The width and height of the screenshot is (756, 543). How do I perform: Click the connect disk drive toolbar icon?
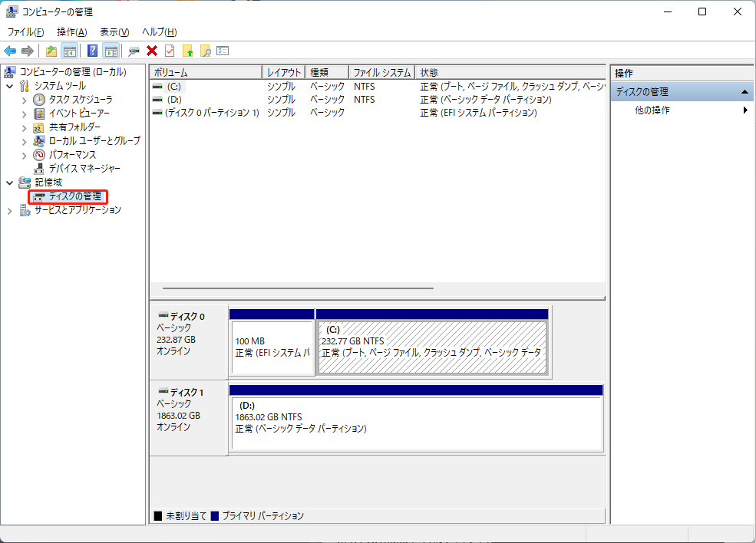(x=134, y=51)
